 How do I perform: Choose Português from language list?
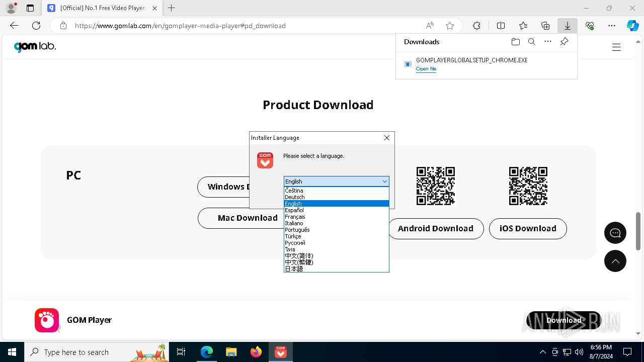[x=336, y=230]
